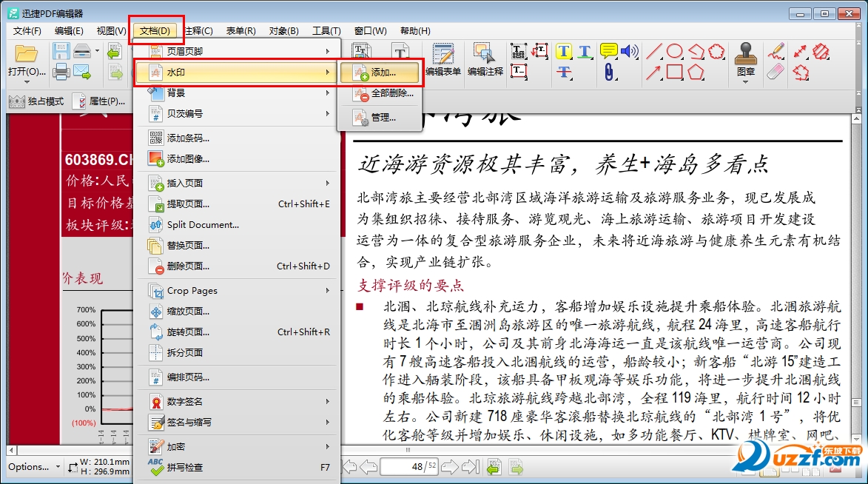Select the Strikeout Text tool

click(x=564, y=72)
